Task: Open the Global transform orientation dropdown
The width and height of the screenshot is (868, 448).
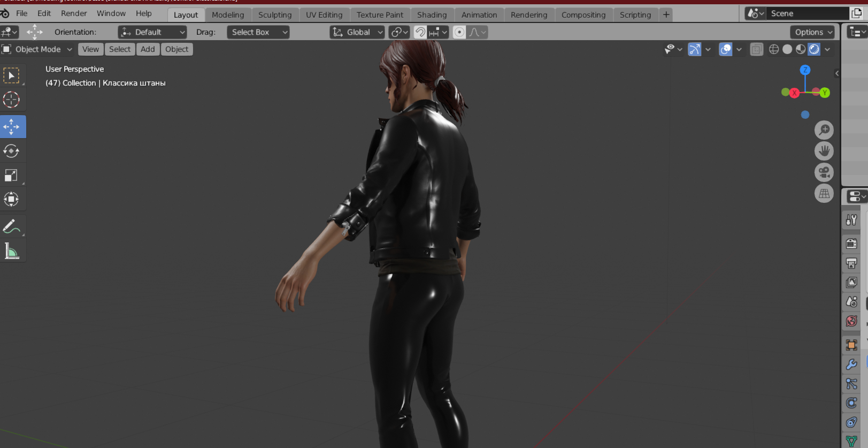Action: [357, 32]
